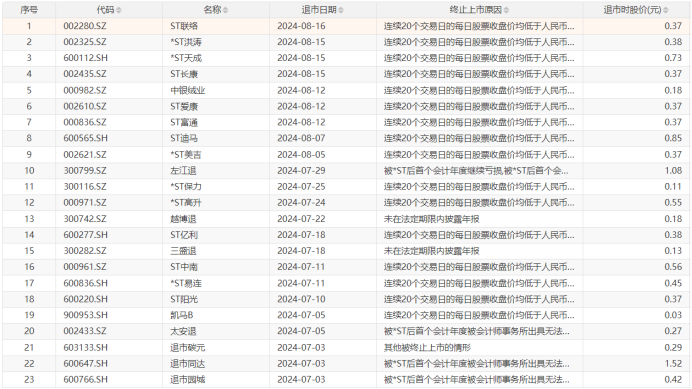
Task: Click the reason 未在法定期限内披露年报 in 越博退 row
Action: point(432,219)
